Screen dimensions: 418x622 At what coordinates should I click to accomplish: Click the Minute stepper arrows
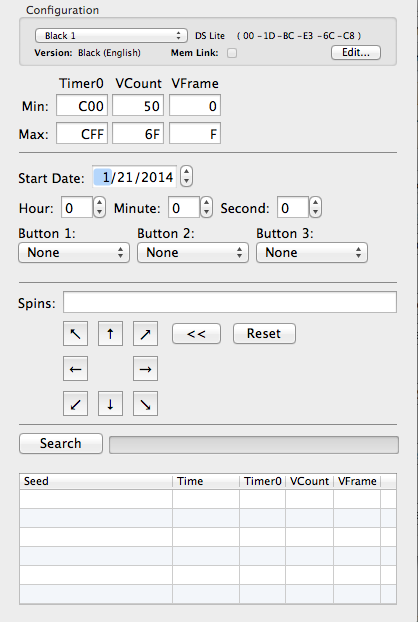tap(206, 207)
